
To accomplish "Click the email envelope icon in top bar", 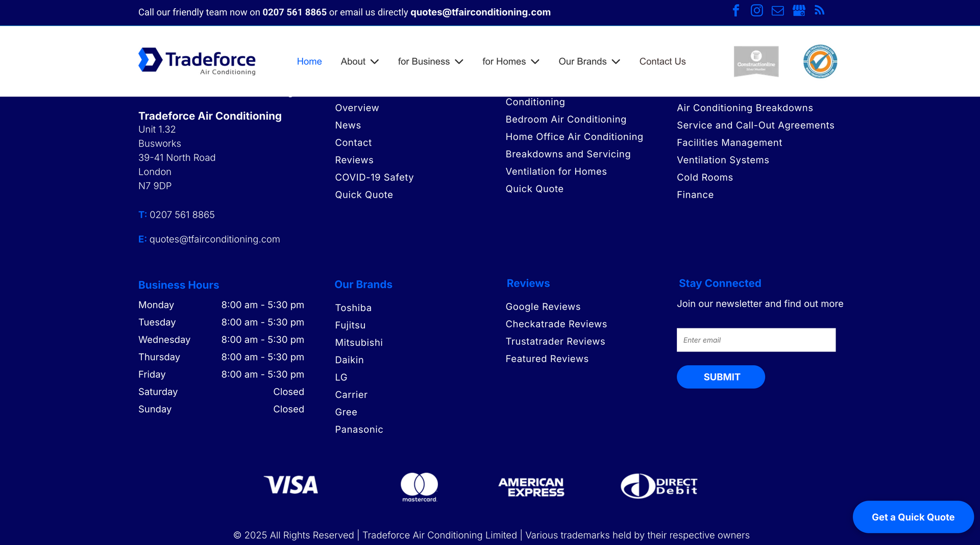I will point(777,11).
